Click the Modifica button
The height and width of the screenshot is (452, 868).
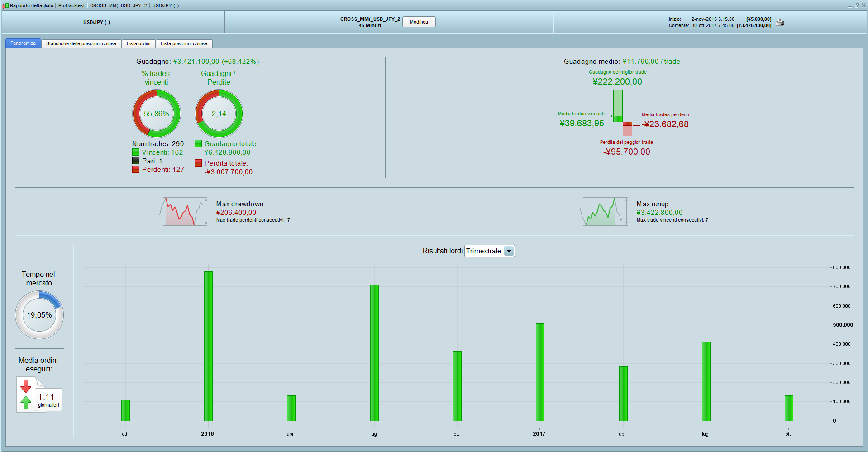(419, 22)
